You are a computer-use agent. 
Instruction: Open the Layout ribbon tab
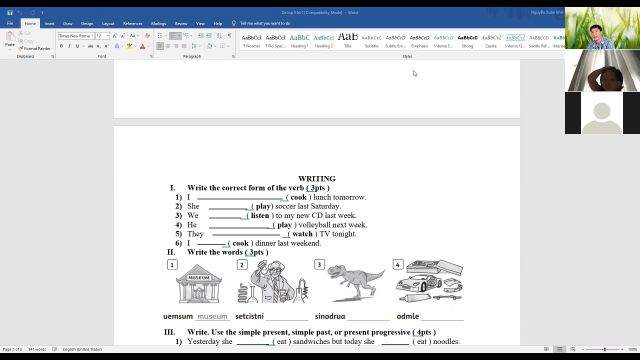coord(108,24)
